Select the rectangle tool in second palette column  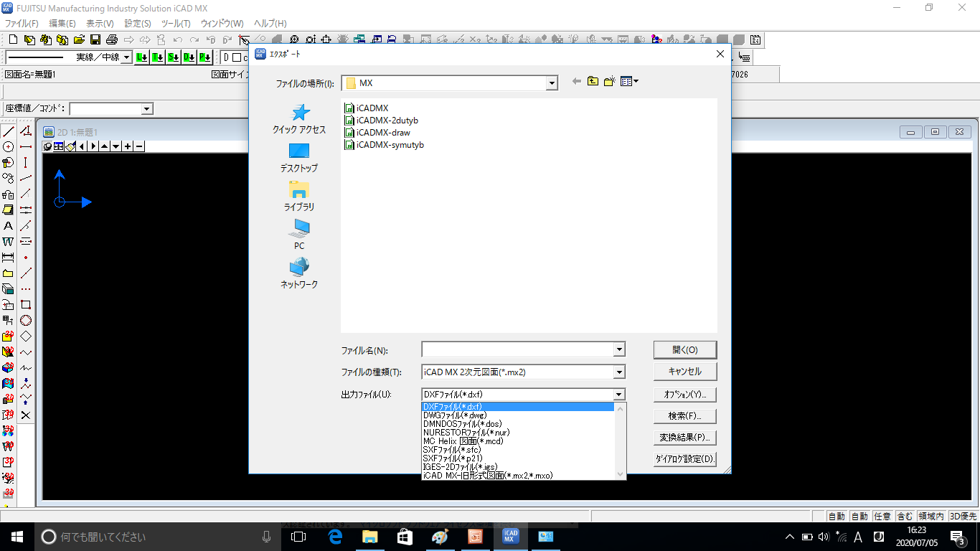pos(26,305)
